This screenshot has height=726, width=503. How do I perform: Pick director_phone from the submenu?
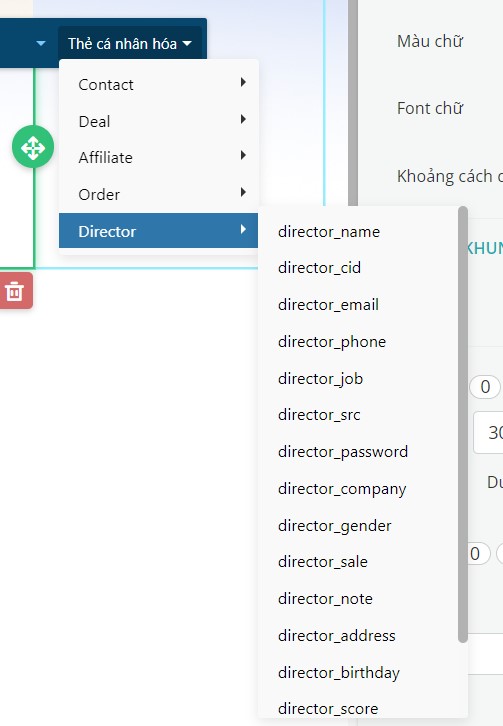tap(332, 342)
